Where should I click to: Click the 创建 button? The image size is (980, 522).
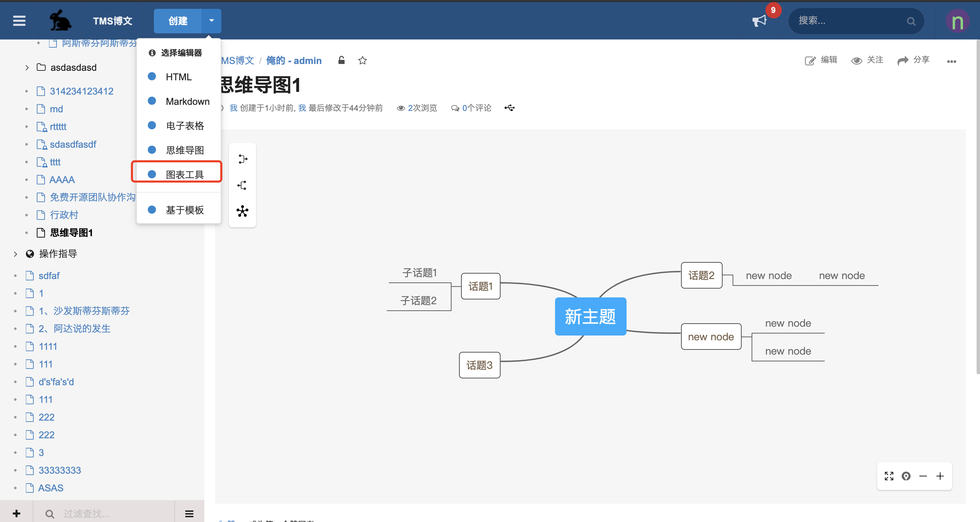pyautogui.click(x=178, y=21)
